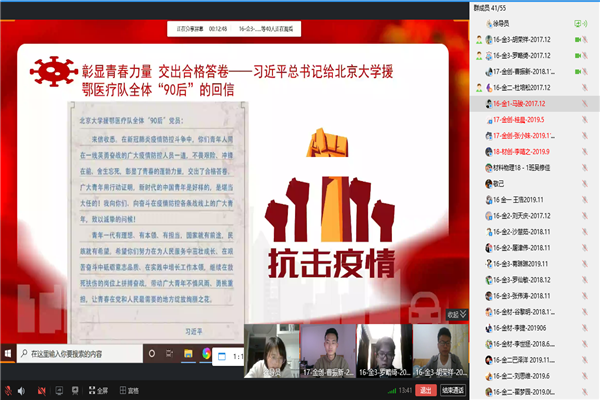Select red member 17-金创 2019.5

535,120
